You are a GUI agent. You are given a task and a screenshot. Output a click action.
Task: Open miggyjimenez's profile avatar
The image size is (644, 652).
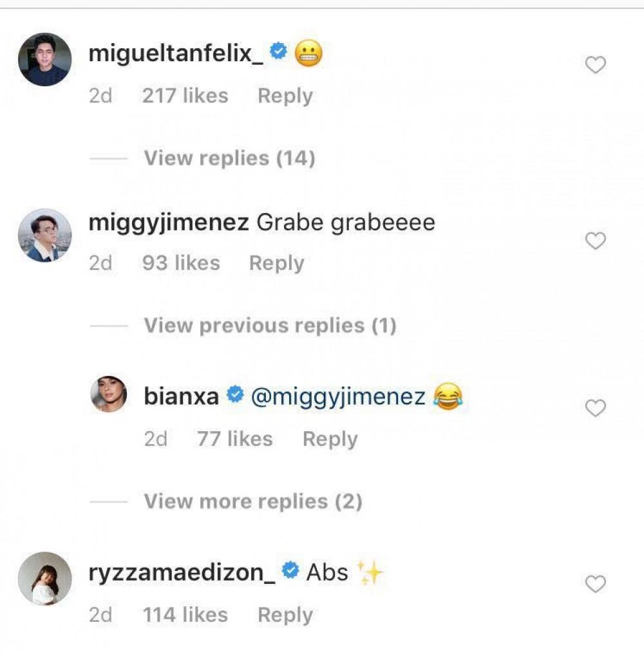coord(45,235)
